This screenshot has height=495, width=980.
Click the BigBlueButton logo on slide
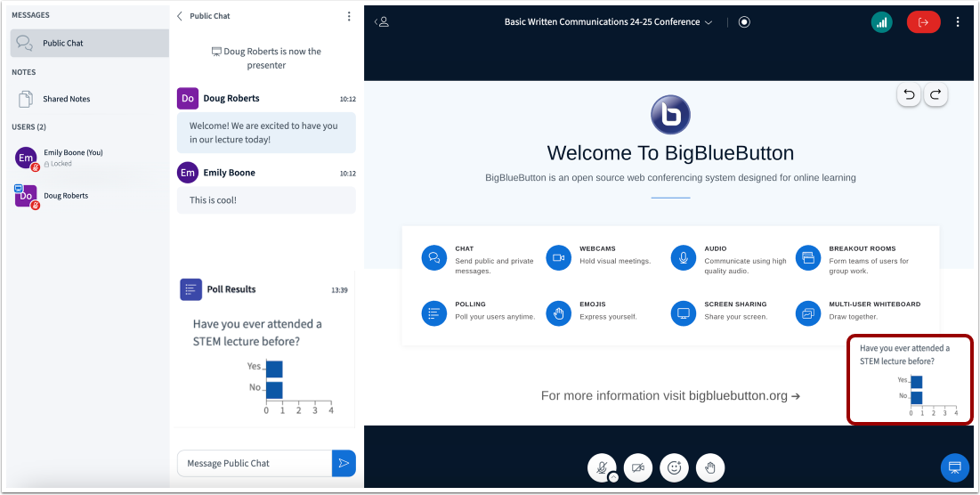pyautogui.click(x=670, y=115)
